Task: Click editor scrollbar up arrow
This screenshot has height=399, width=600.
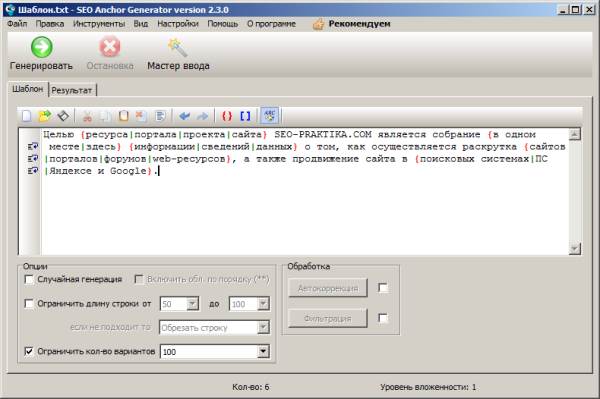Action: (575, 134)
